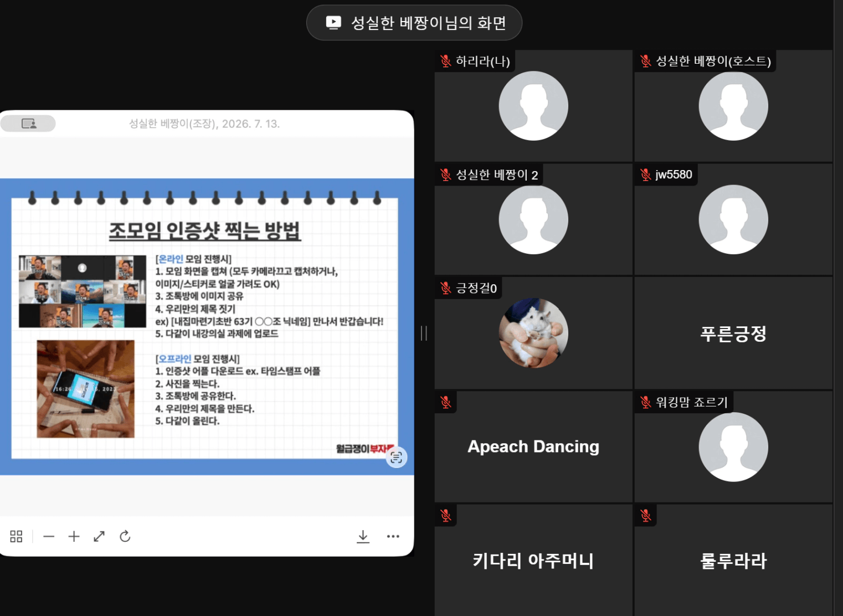
Task: Click the 성실한 베짱이(호스트) name label
Action: coord(713,61)
